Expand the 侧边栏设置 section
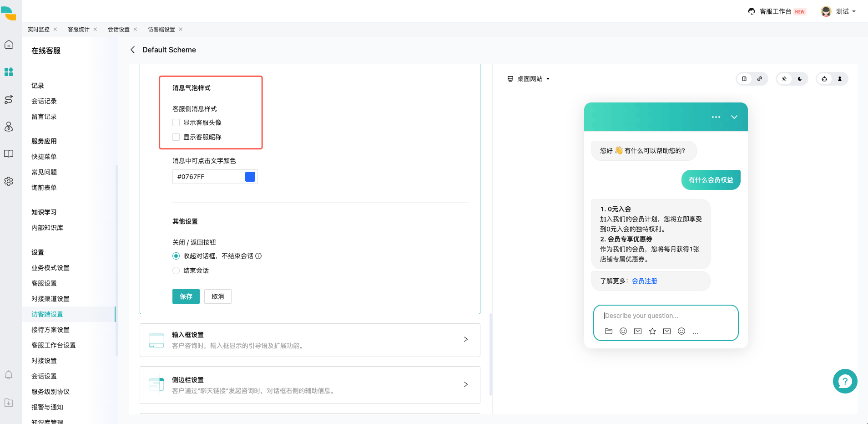The width and height of the screenshot is (868, 424). (x=310, y=385)
